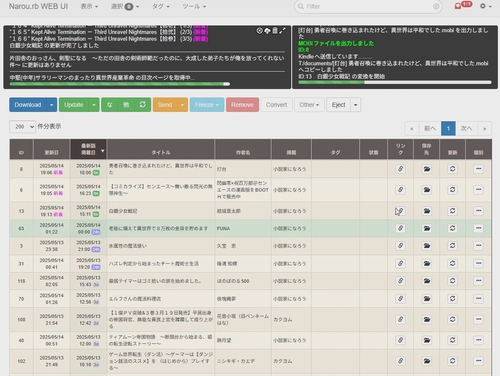Screen dimensions: 500x376
Task: Click the Eject button
Action: [338, 105]
